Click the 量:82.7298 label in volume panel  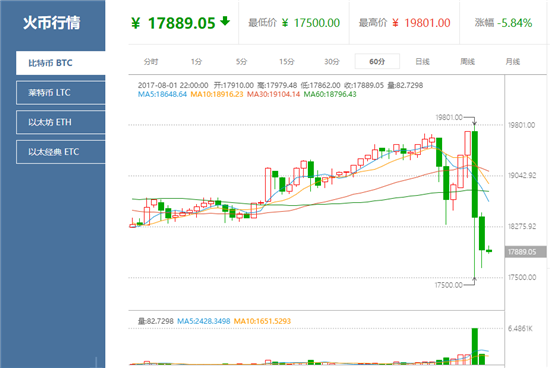tap(156, 321)
